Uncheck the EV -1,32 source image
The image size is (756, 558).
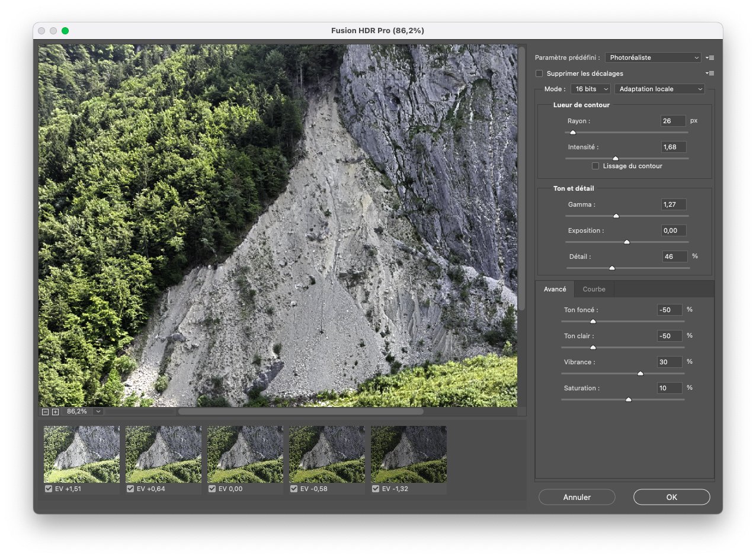coord(375,489)
